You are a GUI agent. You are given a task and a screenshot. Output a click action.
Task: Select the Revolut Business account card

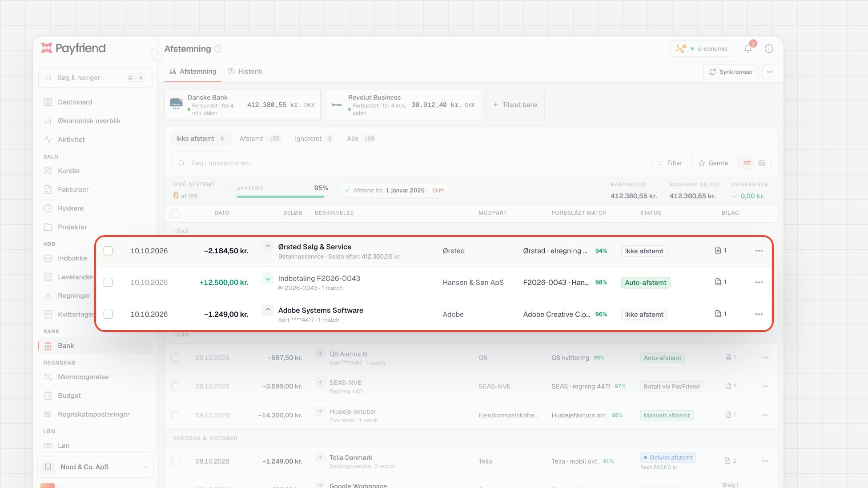click(x=403, y=105)
